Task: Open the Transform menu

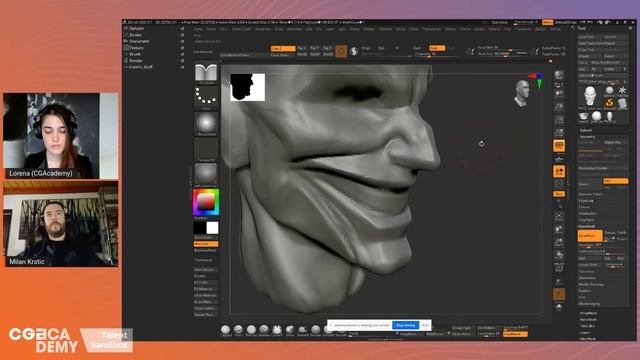Action: click(x=523, y=29)
